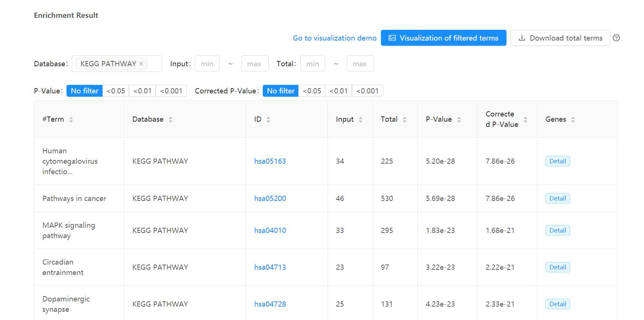Screen dimensions: 644x320
Task: Select Corrected P-Value No filter option
Action: (x=281, y=91)
